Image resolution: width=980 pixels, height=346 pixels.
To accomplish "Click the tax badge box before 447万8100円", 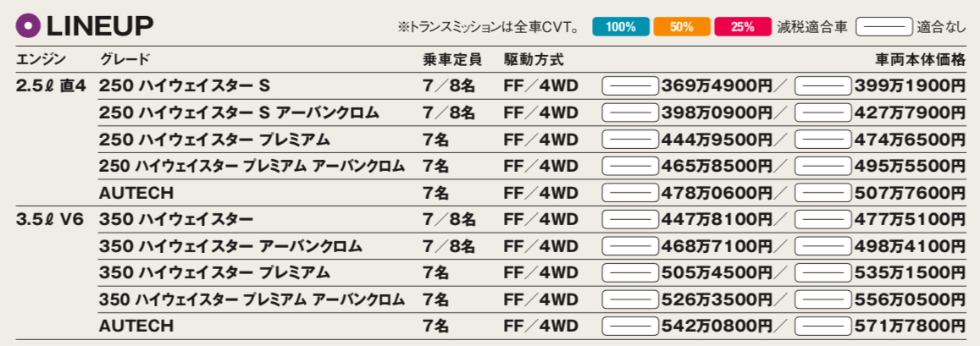I will (x=630, y=221).
